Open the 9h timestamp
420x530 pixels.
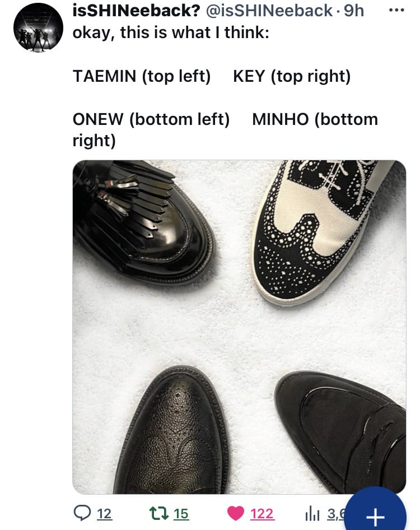[x=354, y=11]
